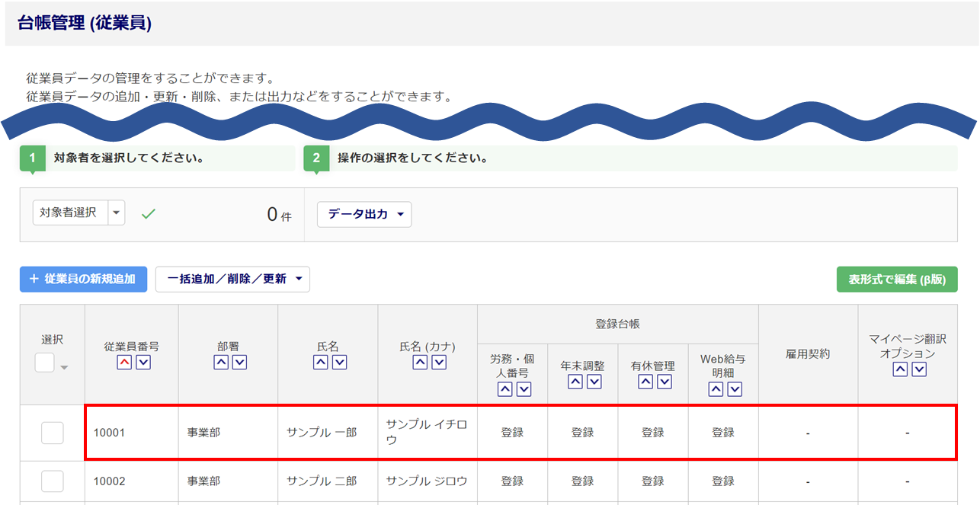Expand the データ出力 dropdown menu

tap(364, 215)
